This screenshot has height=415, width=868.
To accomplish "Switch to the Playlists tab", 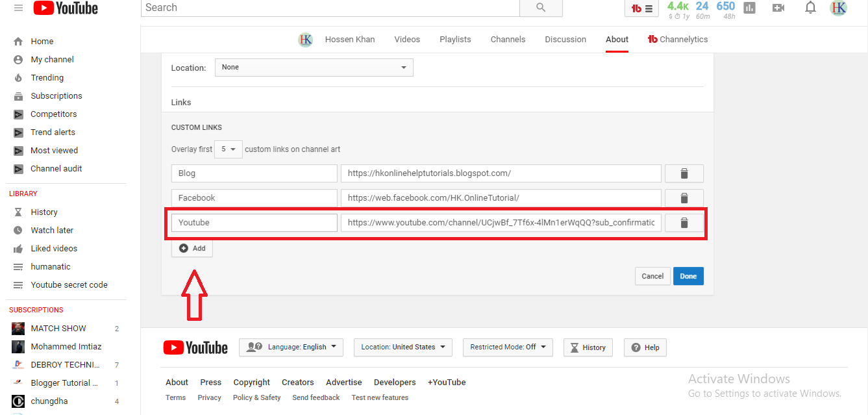I will [455, 39].
